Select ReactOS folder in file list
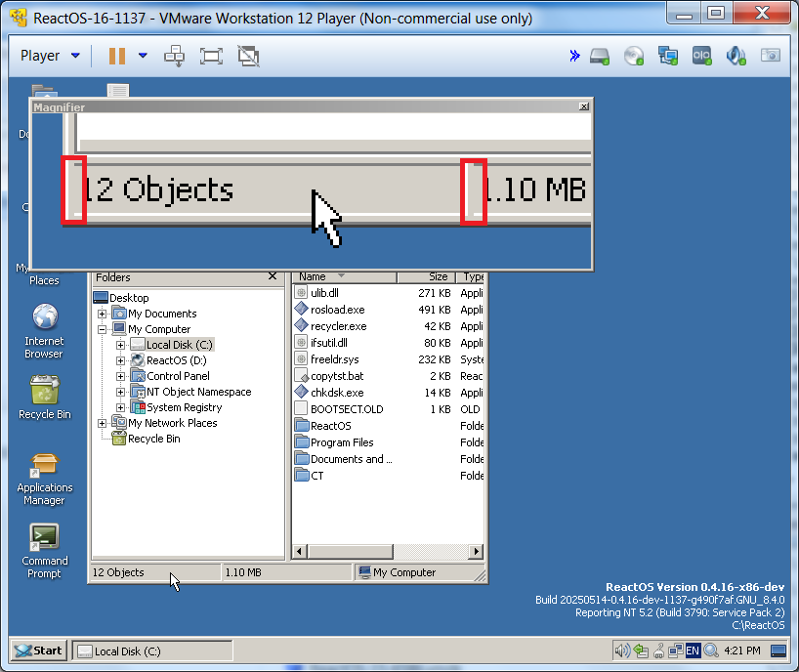Screen dimensions: 799x672 pyautogui.click(x=331, y=426)
